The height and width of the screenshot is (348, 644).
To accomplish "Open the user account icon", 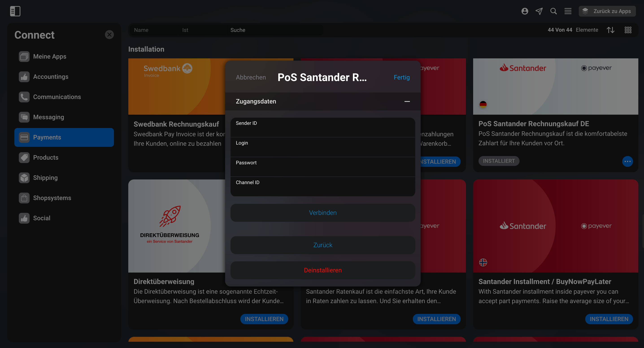I will point(525,11).
